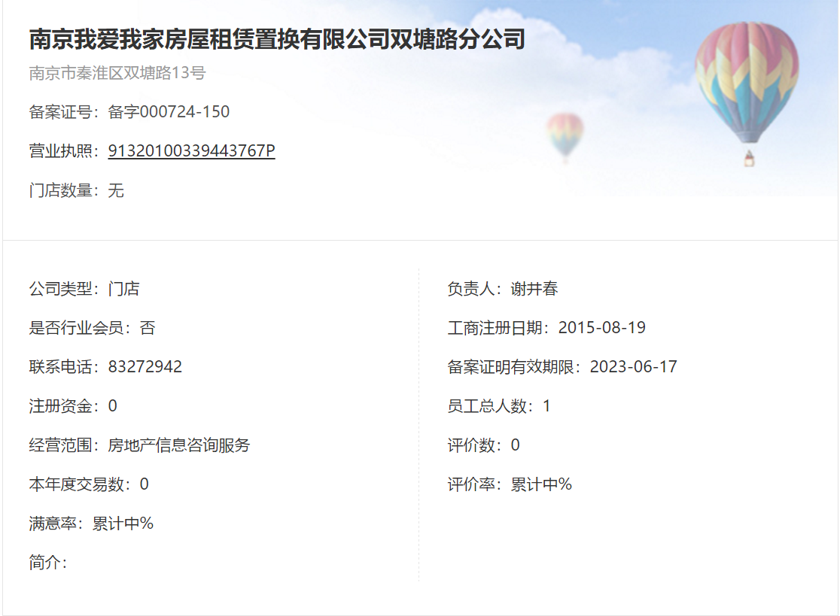Viewport: 840px width, 616px height.
Task: Click the 满意率 value 累计中%
Action: (123, 523)
